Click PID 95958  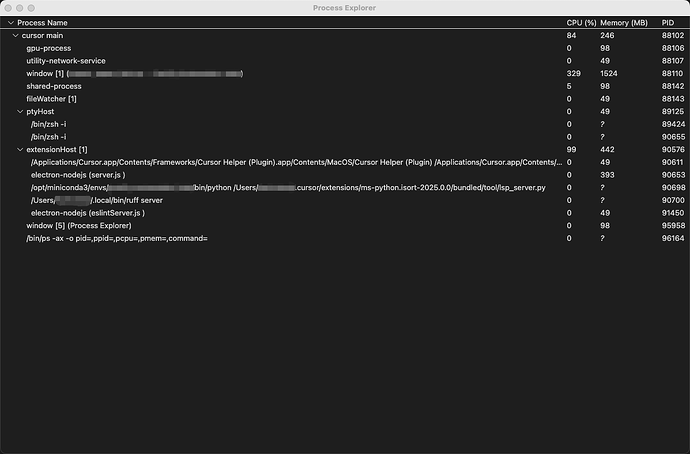673,226
